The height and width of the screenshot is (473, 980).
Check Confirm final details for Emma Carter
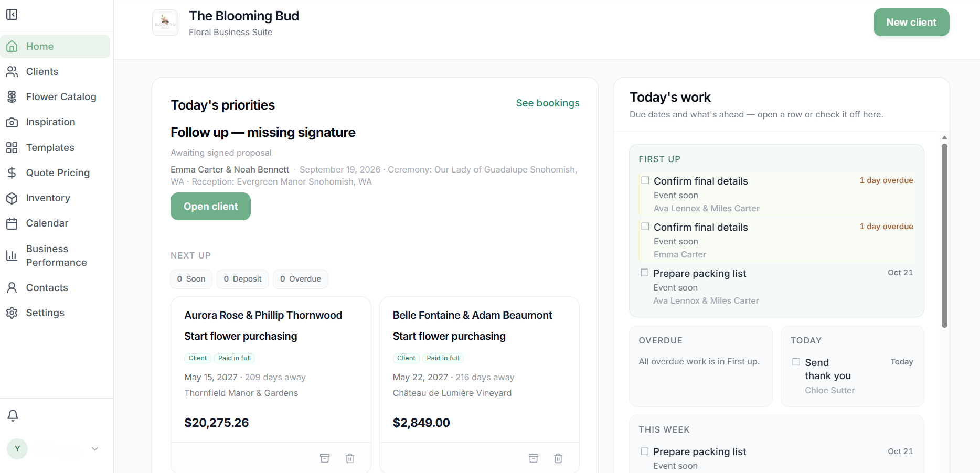point(645,227)
